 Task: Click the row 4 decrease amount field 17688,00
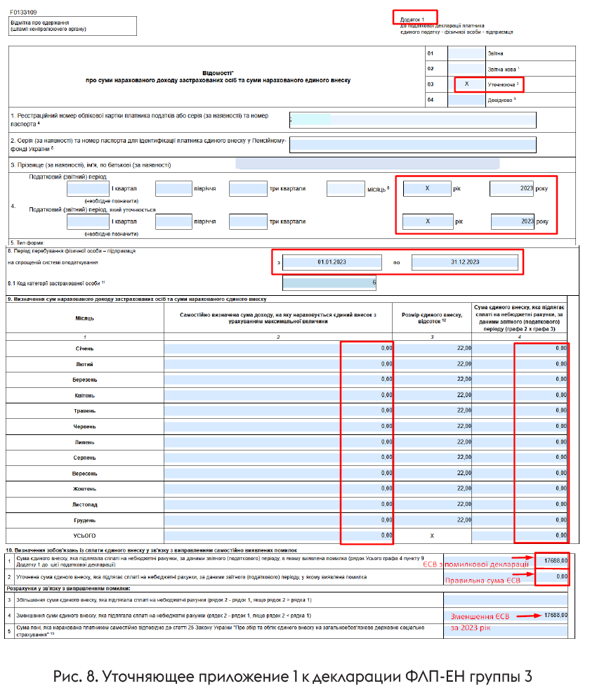(x=507, y=616)
